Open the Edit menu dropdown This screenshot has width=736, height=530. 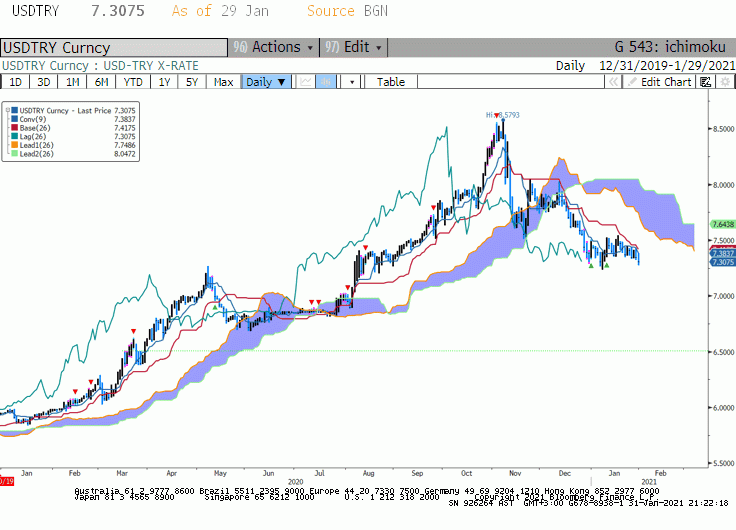354,47
